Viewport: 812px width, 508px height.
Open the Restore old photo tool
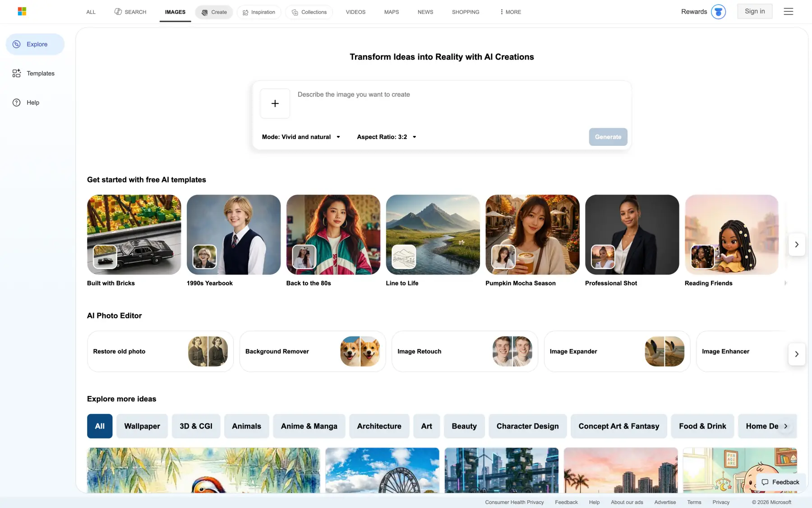(160, 351)
